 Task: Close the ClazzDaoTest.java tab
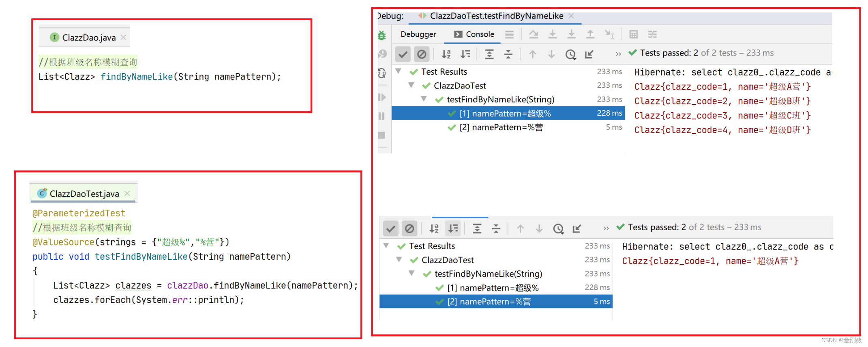[127, 194]
